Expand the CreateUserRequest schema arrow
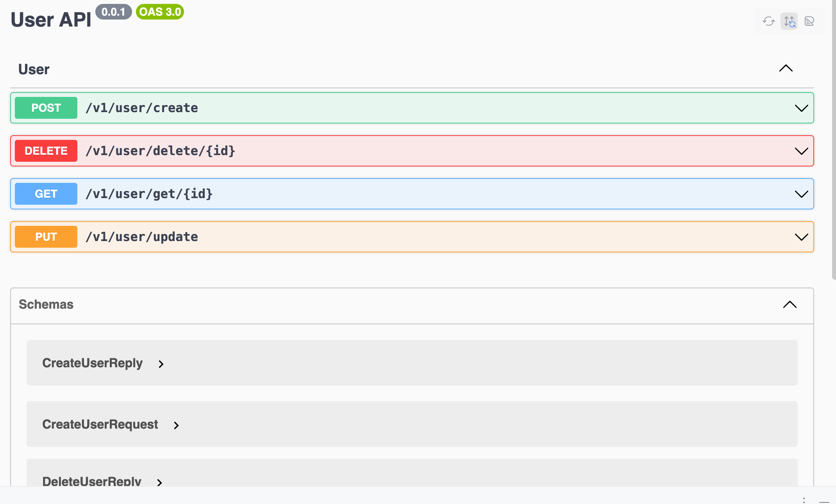The height and width of the screenshot is (504, 836). 176,425
